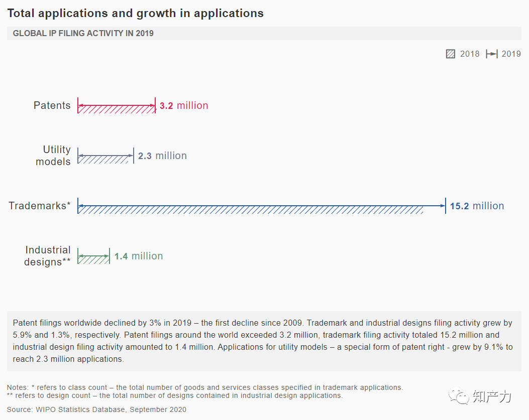Click the 'Utility models' row label
Image resolution: width=529 pixels, height=420 pixels.
coord(53,156)
